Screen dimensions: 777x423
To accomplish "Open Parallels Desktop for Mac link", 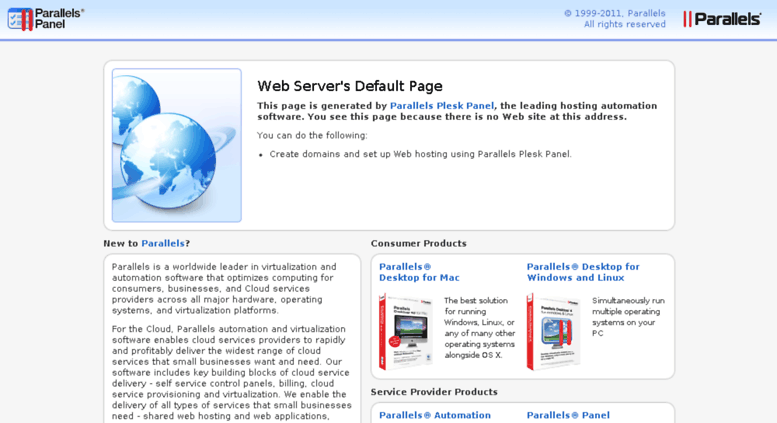I will coord(419,272).
